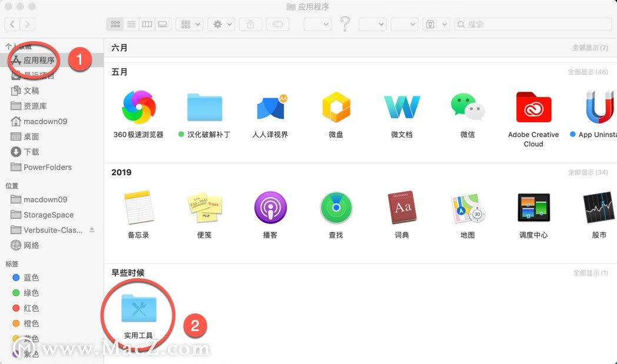Show all 46 items for 五月

click(588, 72)
